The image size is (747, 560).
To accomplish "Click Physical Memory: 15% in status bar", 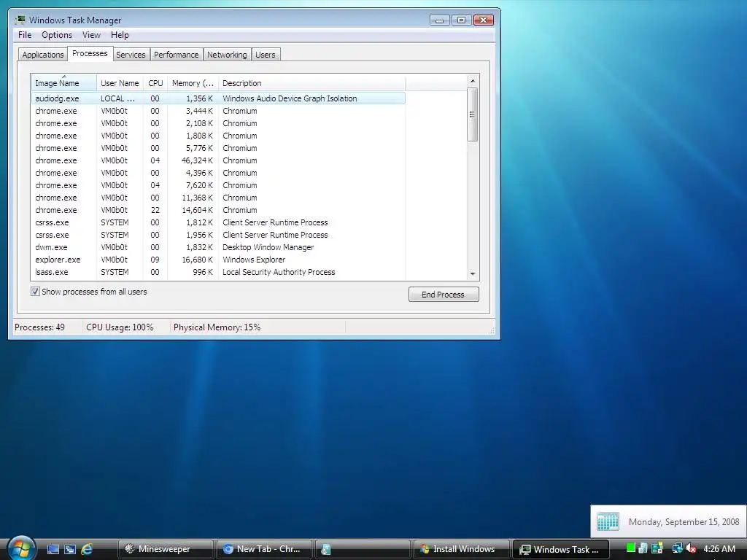I will click(217, 327).
